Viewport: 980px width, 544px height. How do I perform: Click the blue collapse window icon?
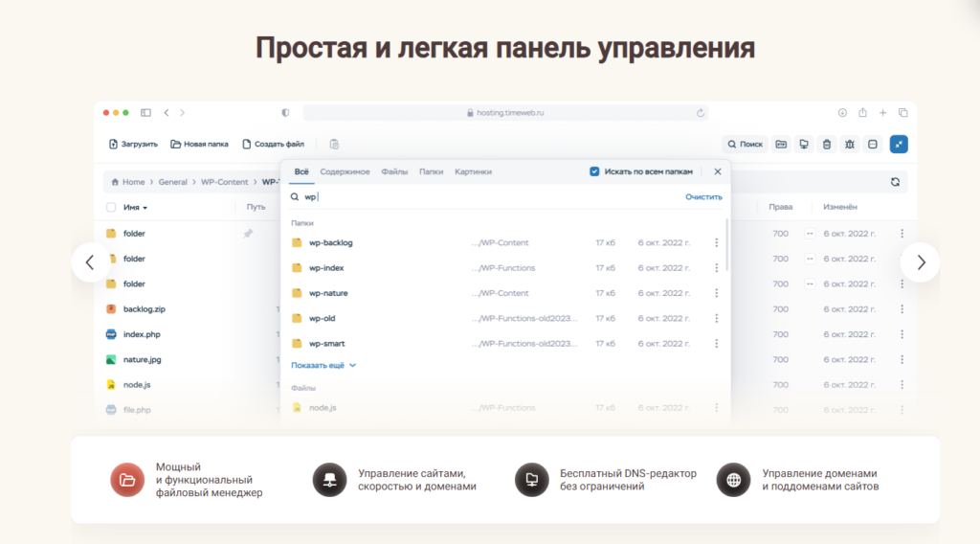(899, 145)
